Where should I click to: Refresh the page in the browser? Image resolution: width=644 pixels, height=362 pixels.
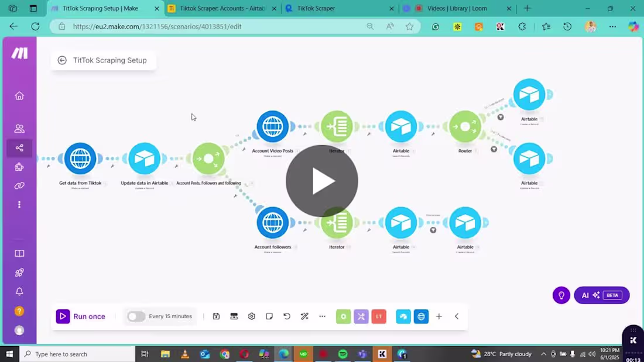point(35,27)
